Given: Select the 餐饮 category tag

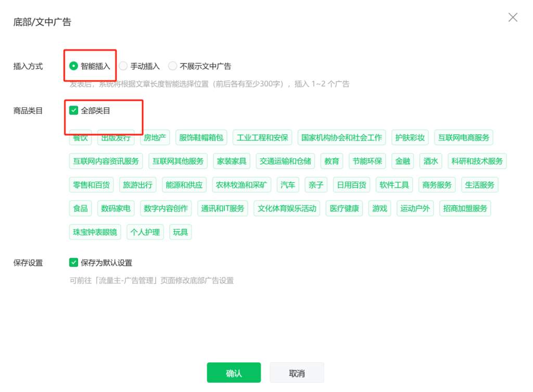Looking at the screenshot, I should tap(80, 137).
